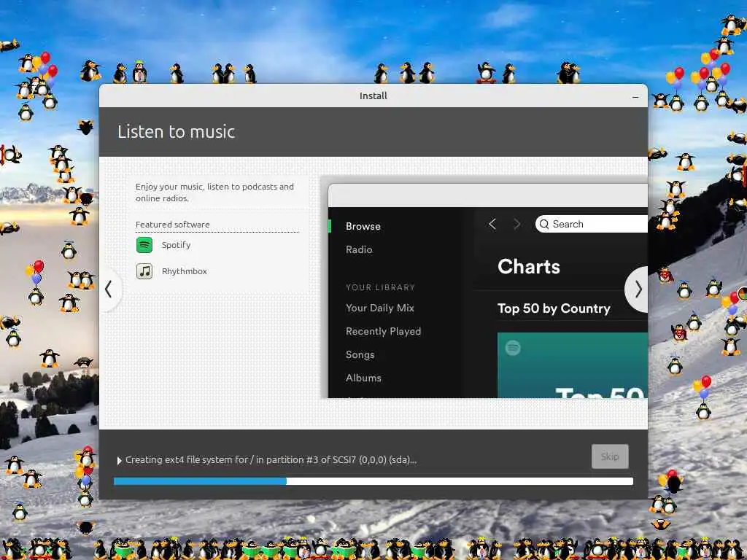Click the Top 50 playlist thumbnail
The width and height of the screenshot is (747, 560).
tap(572, 365)
